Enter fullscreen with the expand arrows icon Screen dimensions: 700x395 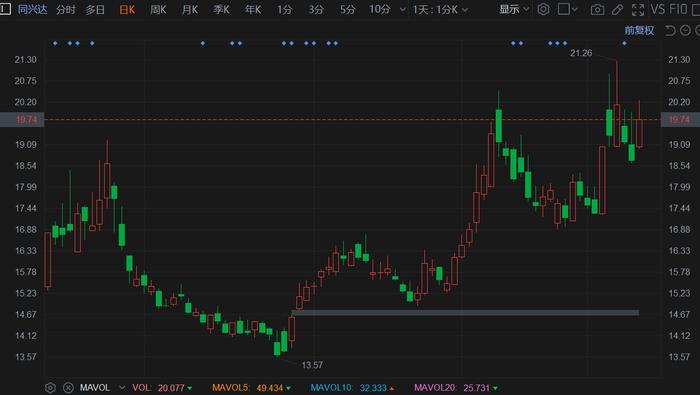[638, 9]
